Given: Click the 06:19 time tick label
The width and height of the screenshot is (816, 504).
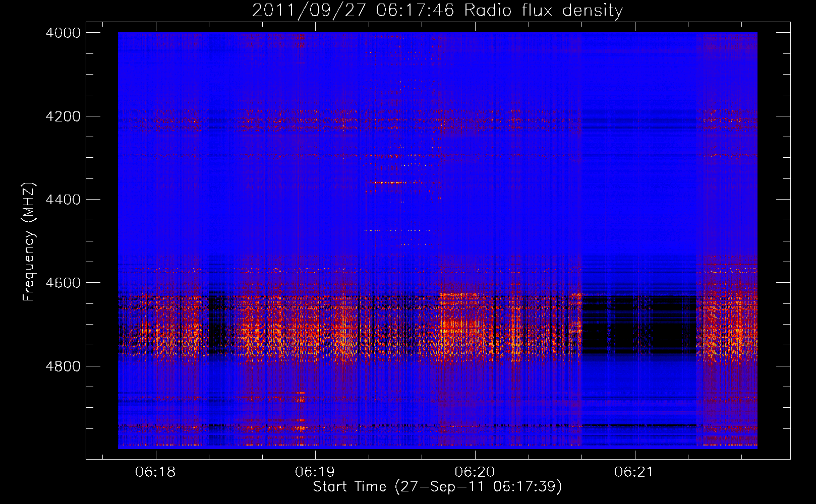Looking at the screenshot, I should coord(315,472).
